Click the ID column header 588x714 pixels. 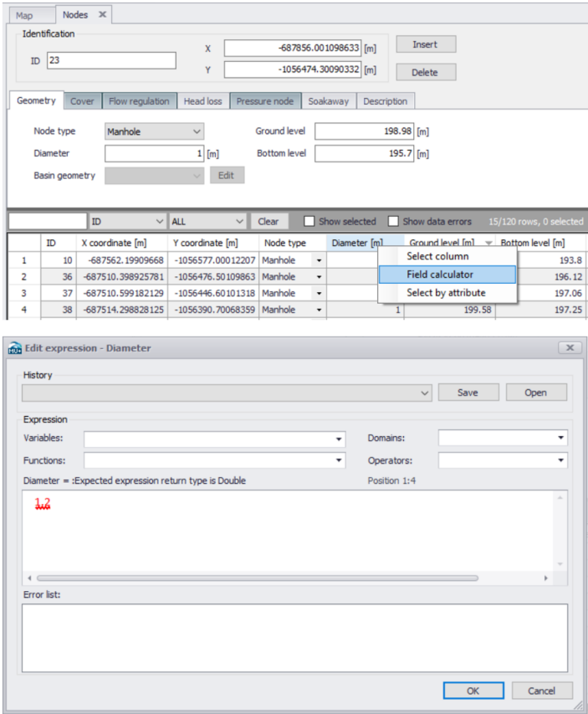point(59,243)
